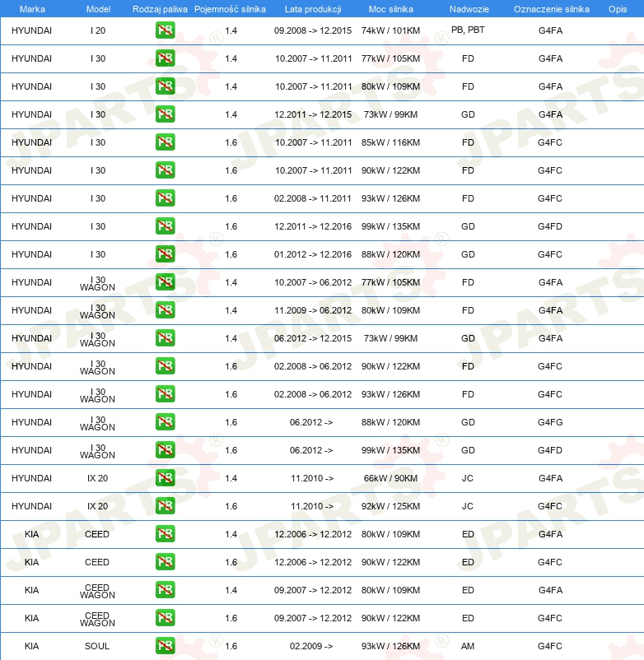Click petrol icon for I 30 77kW / 105KM hatchback
This screenshot has height=660, width=644.
pos(165,58)
